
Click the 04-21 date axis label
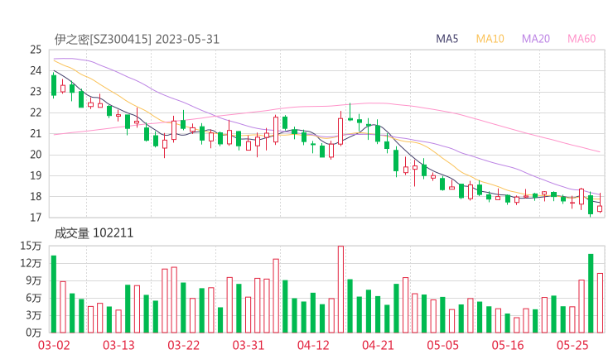(x=378, y=345)
